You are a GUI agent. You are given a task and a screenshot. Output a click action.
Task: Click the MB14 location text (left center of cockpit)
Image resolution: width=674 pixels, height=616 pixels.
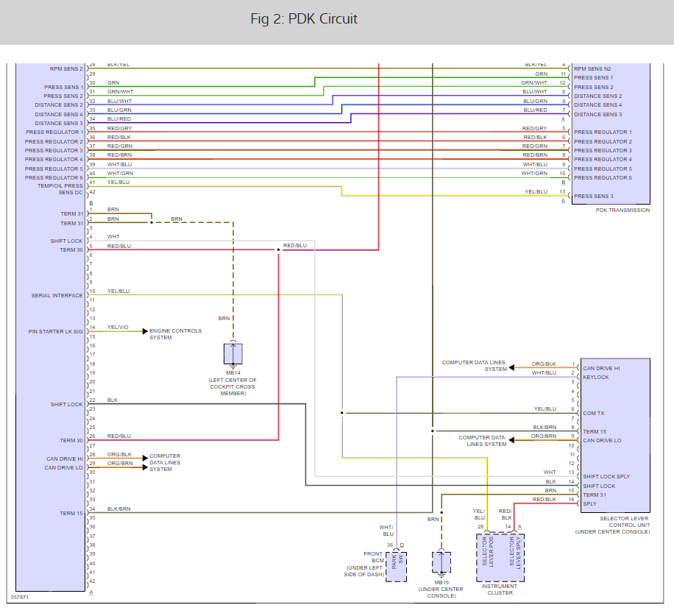tap(233, 386)
